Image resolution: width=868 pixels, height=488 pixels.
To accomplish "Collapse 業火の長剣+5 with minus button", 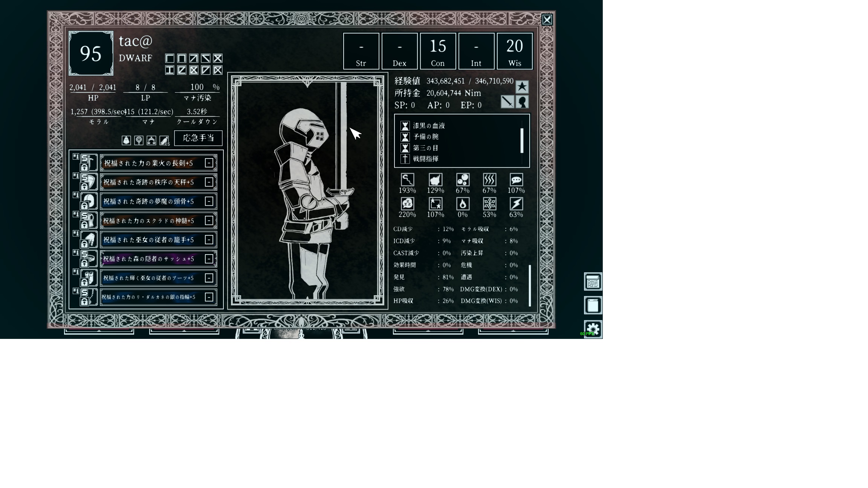I will pos(209,163).
